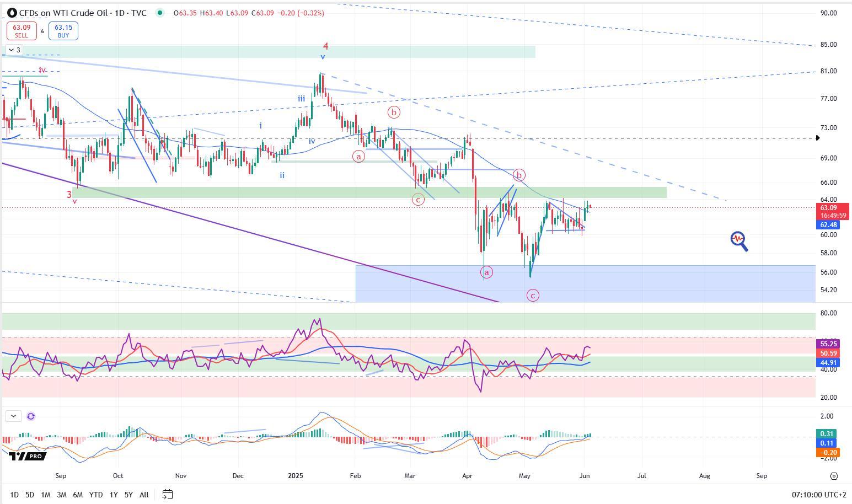Viewport: 852px width, 504px height.
Task: Click the red wave 3 label
Action: pos(69,194)
